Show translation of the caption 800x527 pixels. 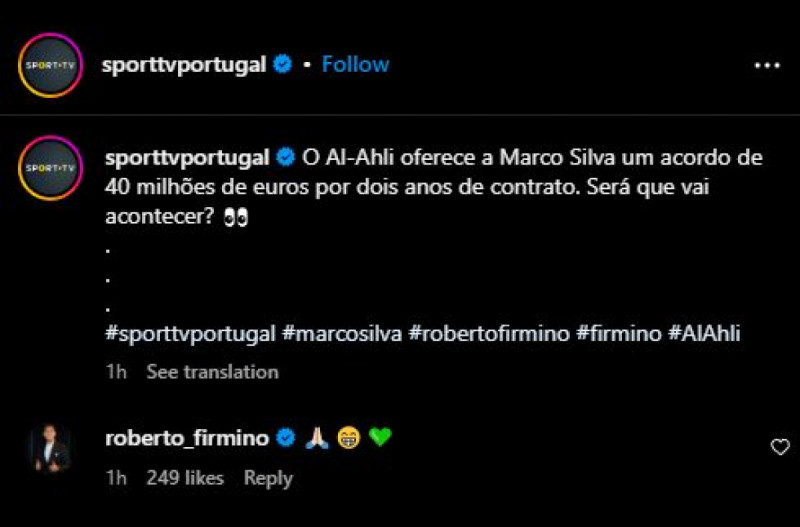[212, 372]
